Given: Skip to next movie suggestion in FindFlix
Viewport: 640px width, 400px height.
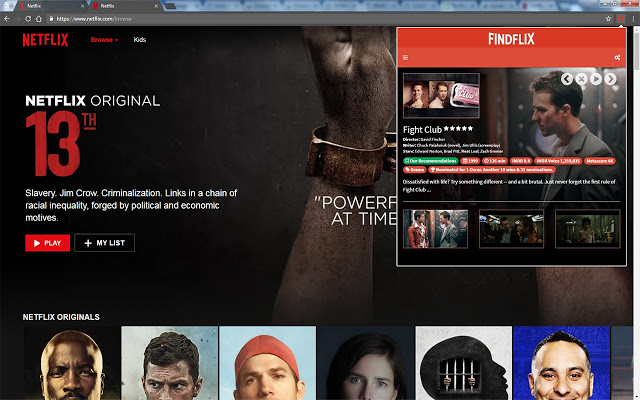Looking at the screenshot, I should click(611, 79).
